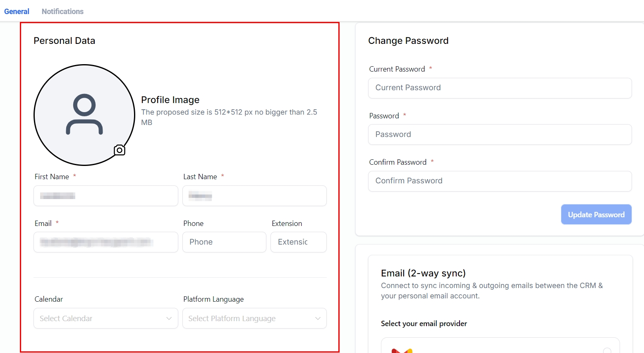Focus the Extension input box

298,242
